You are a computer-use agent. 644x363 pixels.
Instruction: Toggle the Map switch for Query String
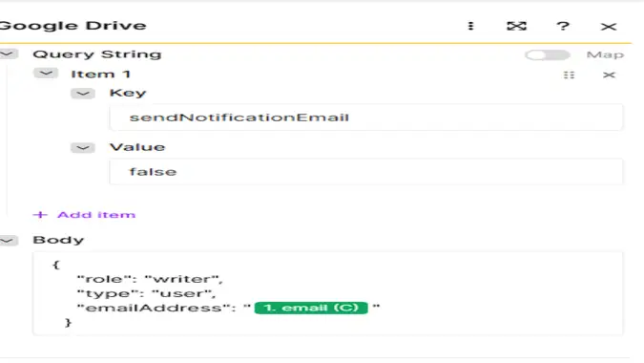pos(547,54)
